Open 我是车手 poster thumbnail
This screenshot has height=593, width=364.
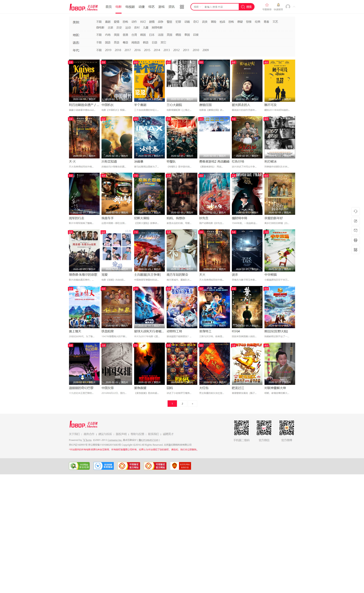coord(117,194)
